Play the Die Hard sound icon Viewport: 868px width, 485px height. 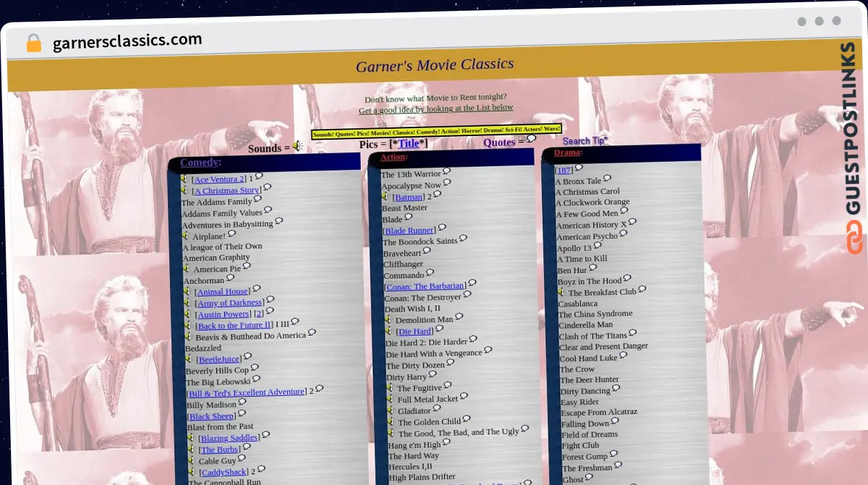coord(388,331)
